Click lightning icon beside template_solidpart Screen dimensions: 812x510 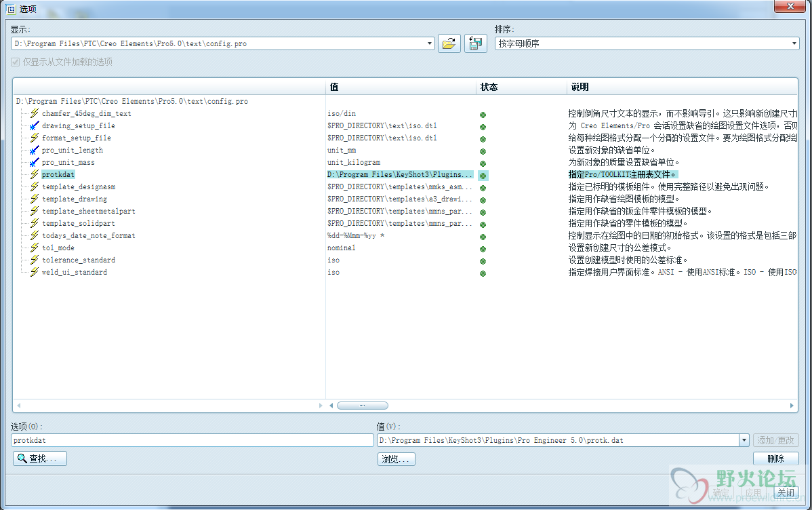click(35, 223)
